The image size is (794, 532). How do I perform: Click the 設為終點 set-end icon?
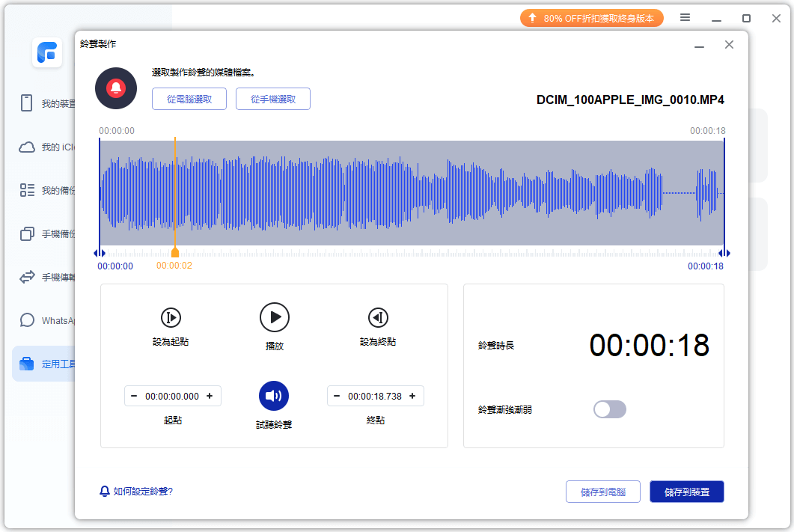(x=378, y=317)
